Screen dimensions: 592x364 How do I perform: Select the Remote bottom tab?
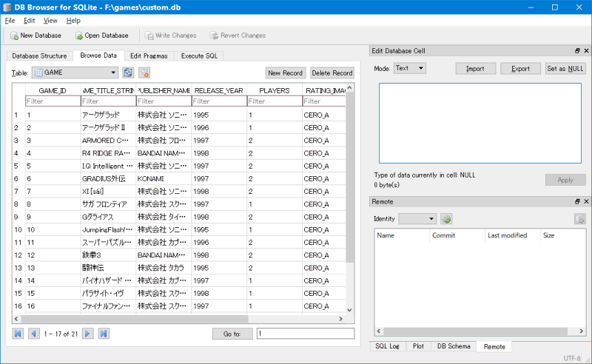pyautogui.click(x=494, y=347)
